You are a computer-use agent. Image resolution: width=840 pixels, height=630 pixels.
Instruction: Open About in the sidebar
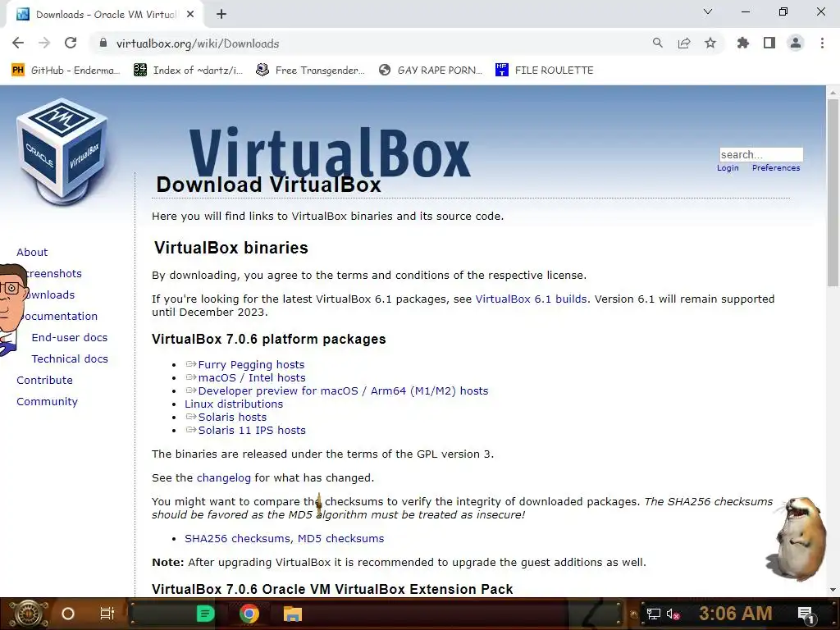click(32, 253)
